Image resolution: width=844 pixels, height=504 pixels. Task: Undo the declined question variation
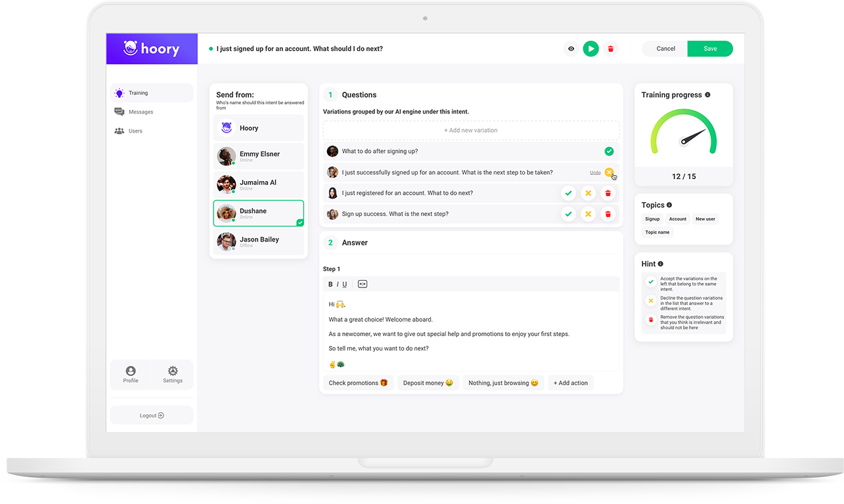click(595, 173)
